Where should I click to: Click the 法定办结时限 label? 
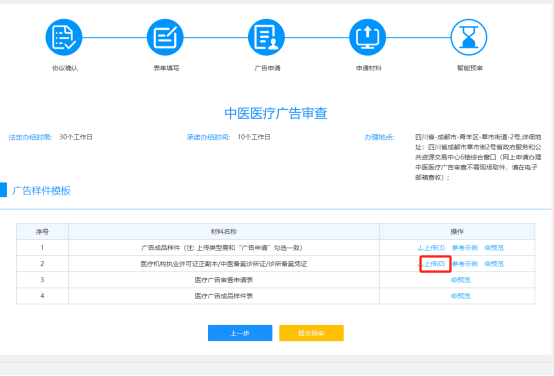30,137
